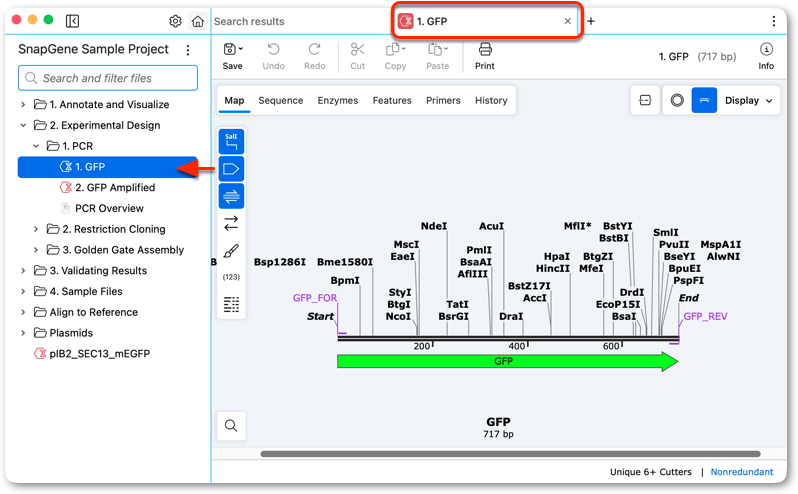The width and height of the screenshot is (798, 494).
Task: Select the paintbrush color tool
Action: (231, 251)
